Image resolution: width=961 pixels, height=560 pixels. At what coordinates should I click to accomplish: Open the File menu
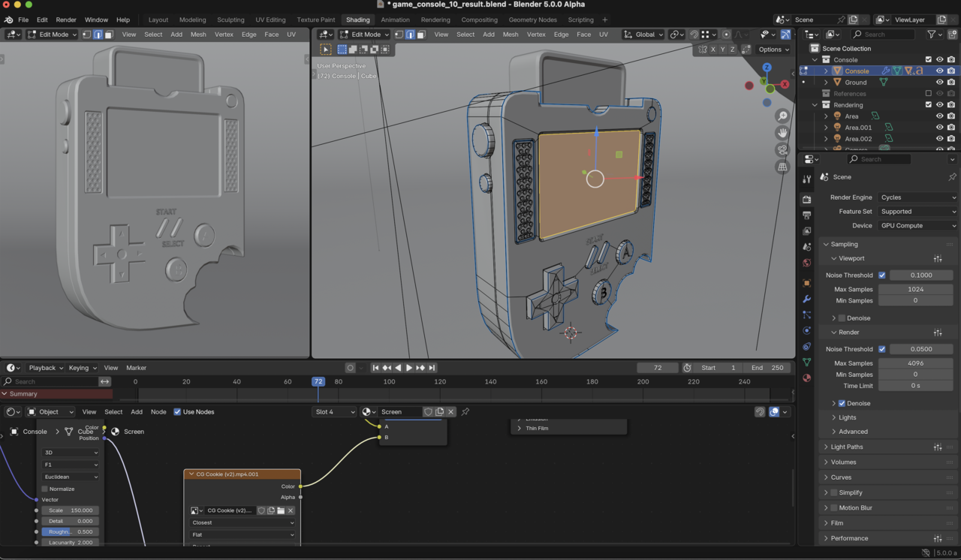(x=23, y=20)
